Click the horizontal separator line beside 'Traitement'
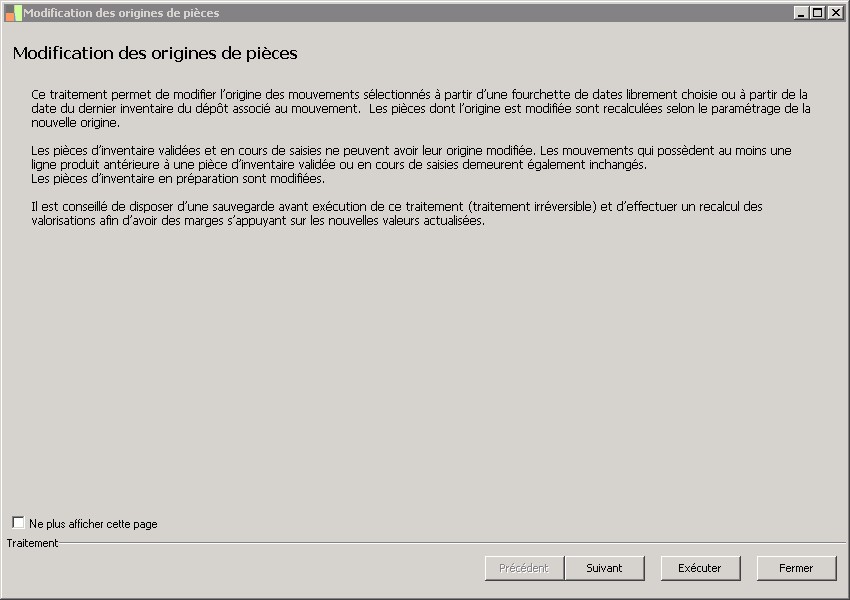This screenshot has height=600, width=850. [x=450, y=543]
